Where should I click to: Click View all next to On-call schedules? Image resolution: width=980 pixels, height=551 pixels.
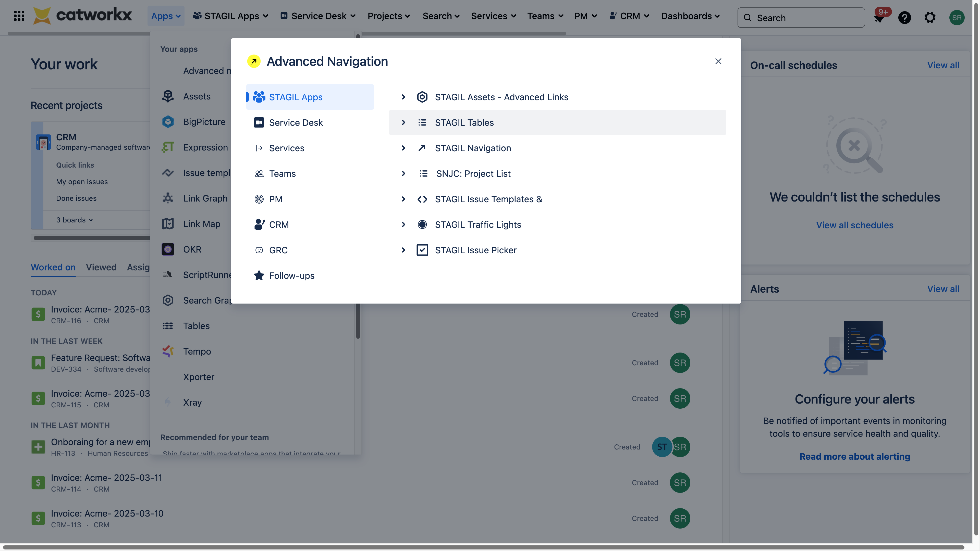(943, 65)
